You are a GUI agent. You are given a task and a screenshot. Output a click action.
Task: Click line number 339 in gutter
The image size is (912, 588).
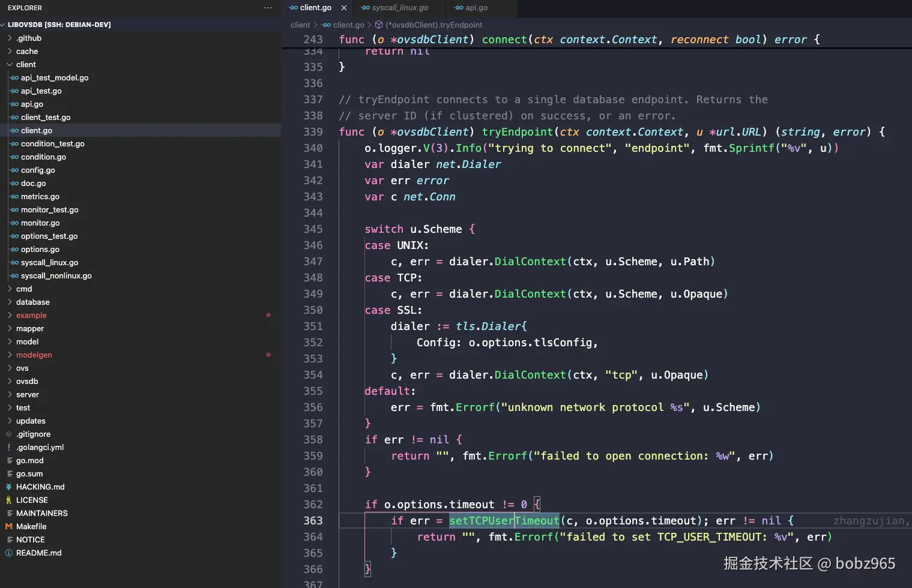[x=313, y=131]
